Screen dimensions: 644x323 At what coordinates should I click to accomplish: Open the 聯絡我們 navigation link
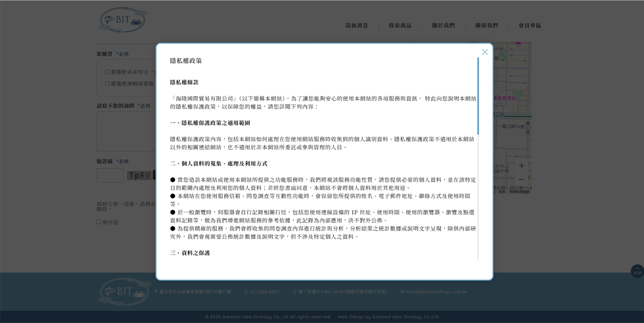tap(487, 26)
